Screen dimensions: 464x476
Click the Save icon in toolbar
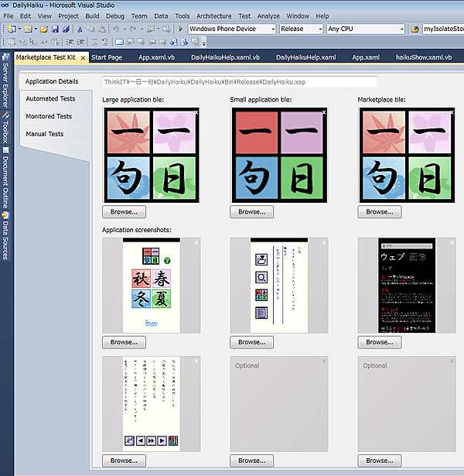[54, 29]
